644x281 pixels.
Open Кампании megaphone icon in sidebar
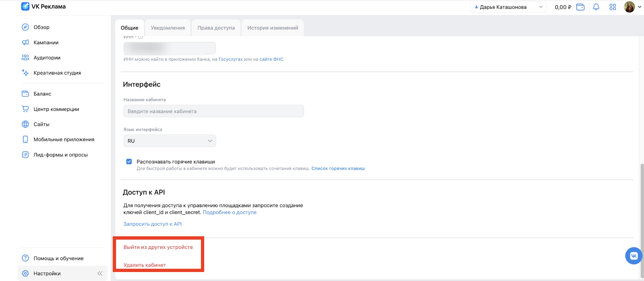coord(25,42)
